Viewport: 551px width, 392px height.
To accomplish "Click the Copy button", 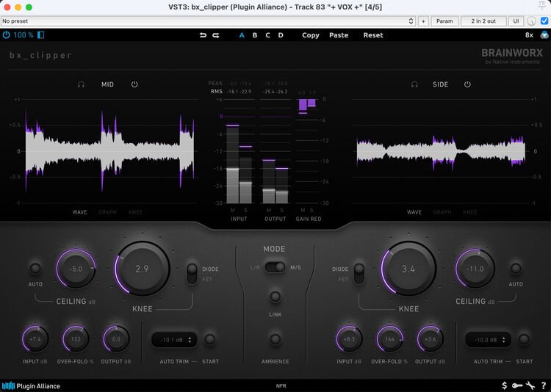I will coord(310,35).
